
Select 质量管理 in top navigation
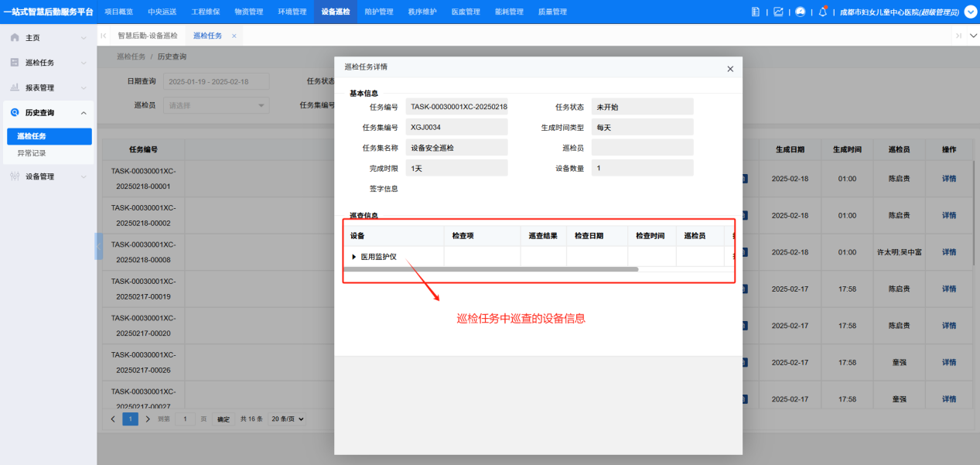coord(552,12)
